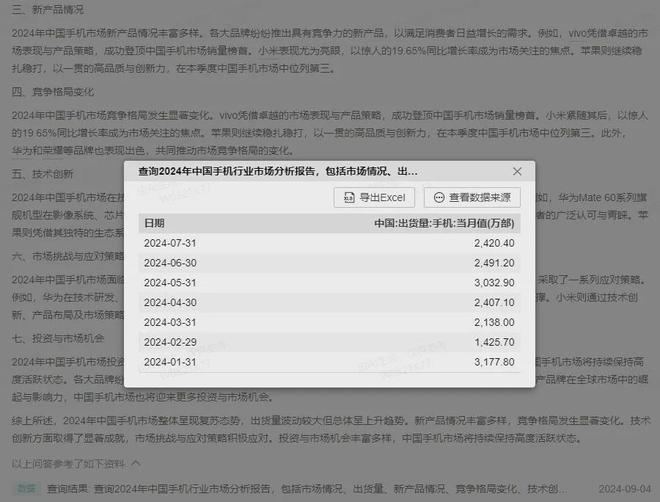Click the value 2,420.40
The width and height of the screenshot is (660, 502).
click(494, 243)
